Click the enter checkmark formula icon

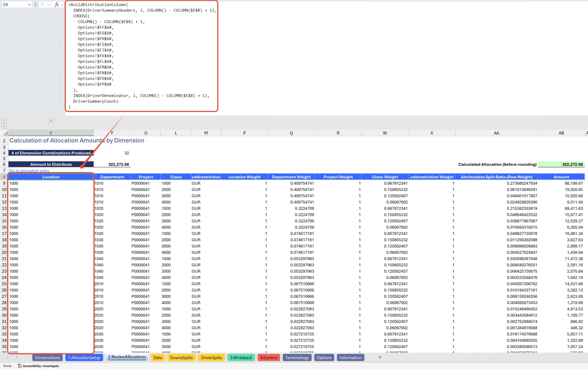[x=49, y=4]
